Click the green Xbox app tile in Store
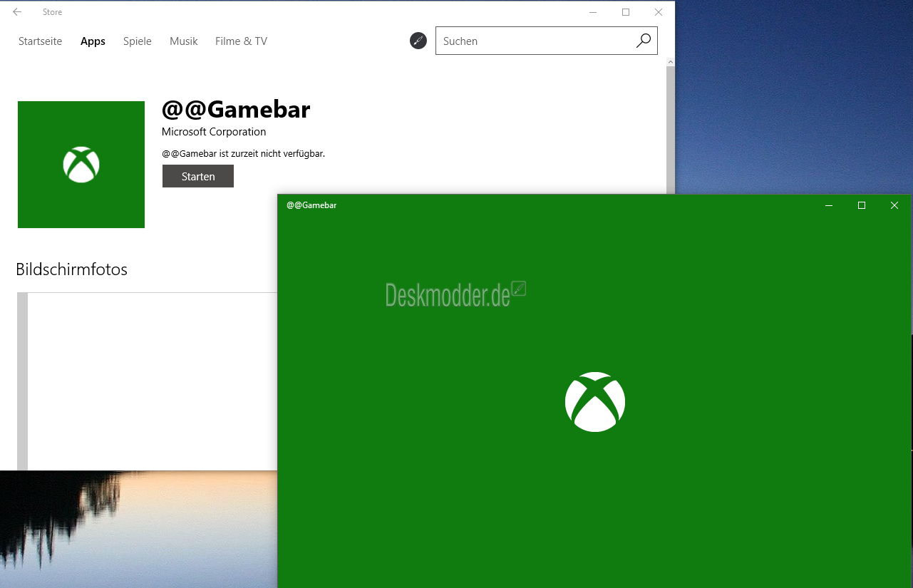Viewport: 913px width, 588px height. 81,165
